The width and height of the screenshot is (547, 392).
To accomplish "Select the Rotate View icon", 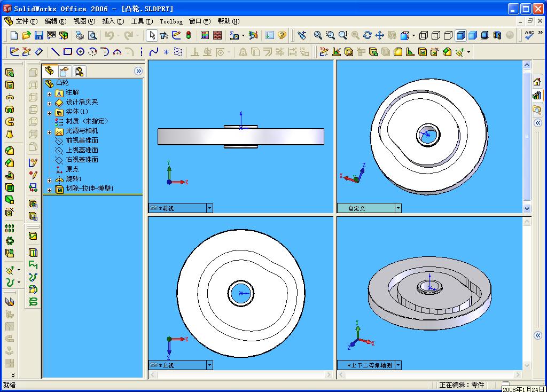I will pyautogui.click(x=368, y=35).
